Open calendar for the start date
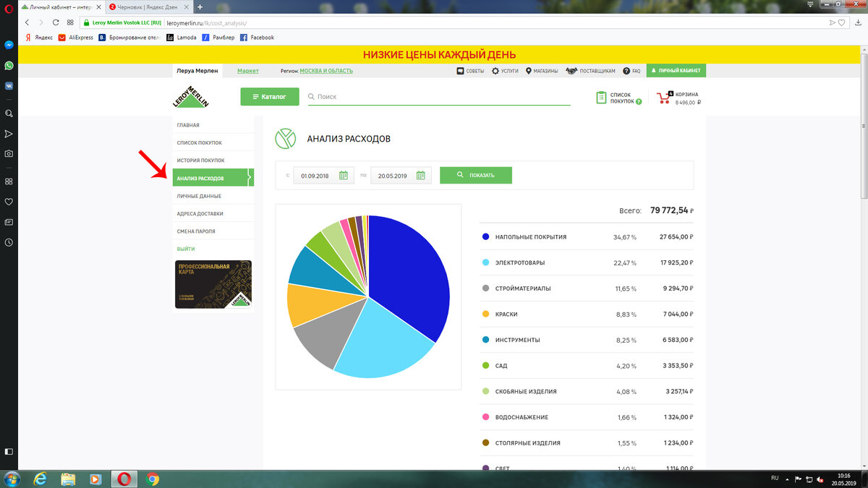 click(344, 176)
